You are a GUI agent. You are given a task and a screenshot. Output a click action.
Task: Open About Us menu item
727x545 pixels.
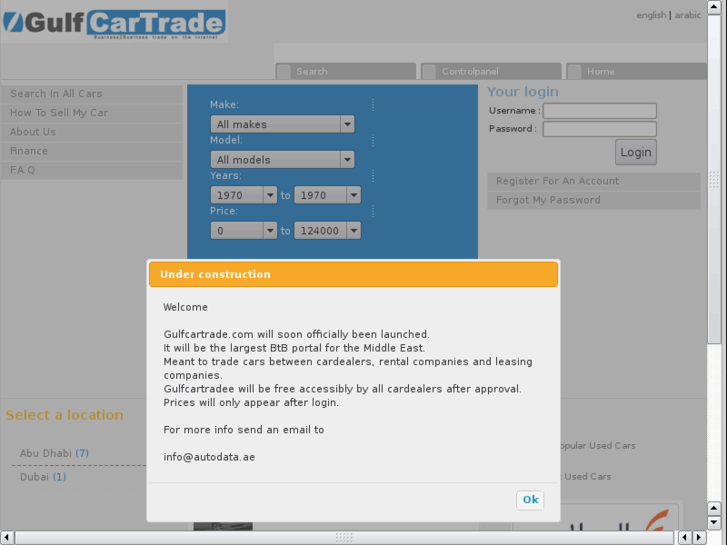92,132
